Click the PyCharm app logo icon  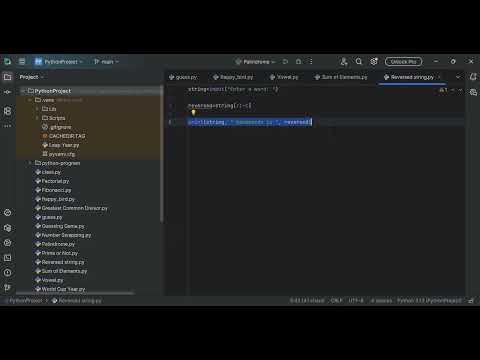click(7, 62)
